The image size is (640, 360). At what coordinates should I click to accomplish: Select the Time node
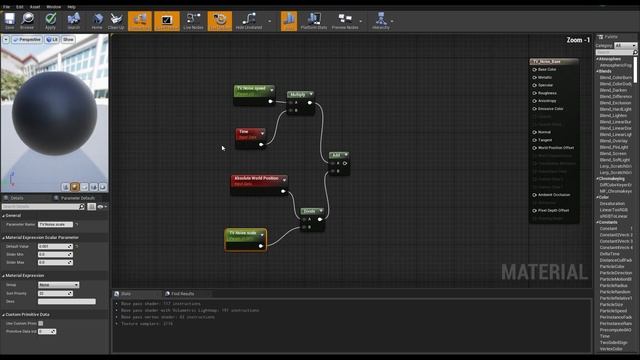click(x=250, y=138)
